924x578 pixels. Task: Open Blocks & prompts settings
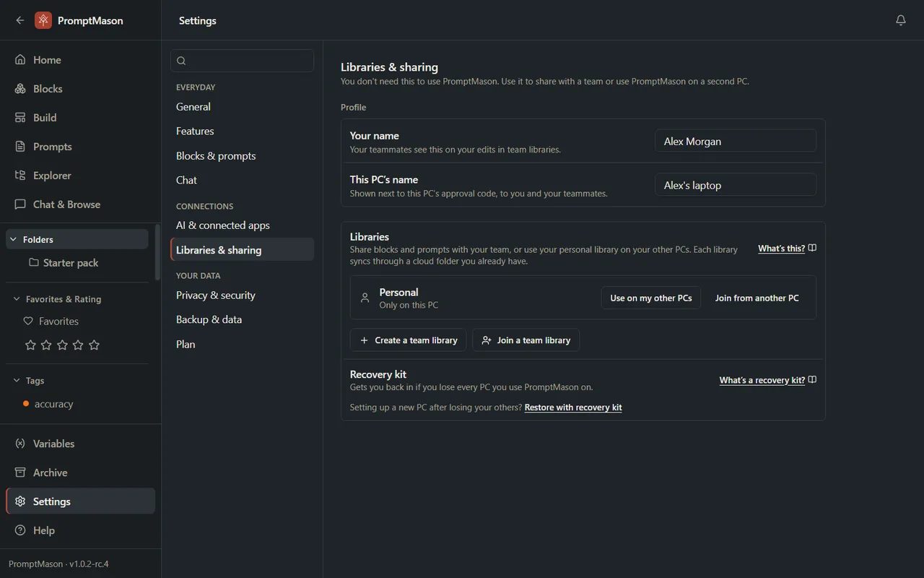(x=242, y=156)
